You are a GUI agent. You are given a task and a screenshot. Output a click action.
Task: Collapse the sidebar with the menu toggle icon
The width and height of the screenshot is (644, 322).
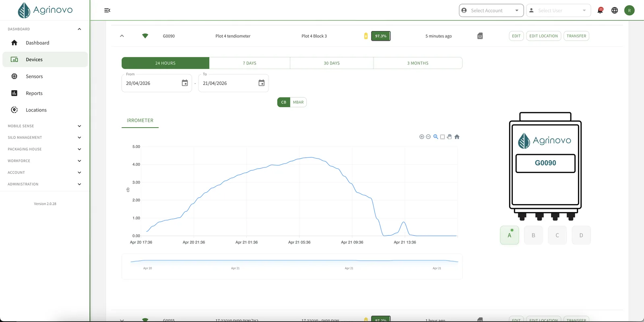107,10
